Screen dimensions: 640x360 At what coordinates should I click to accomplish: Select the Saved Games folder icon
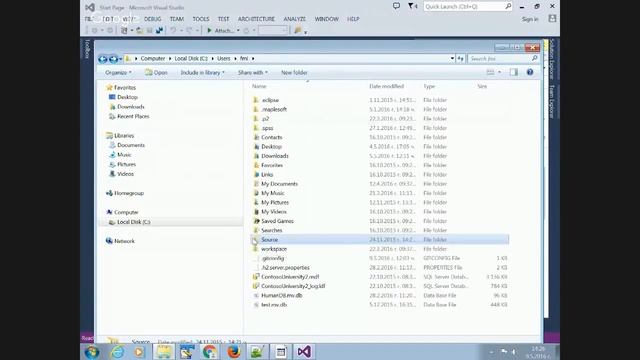click(256, 221)
